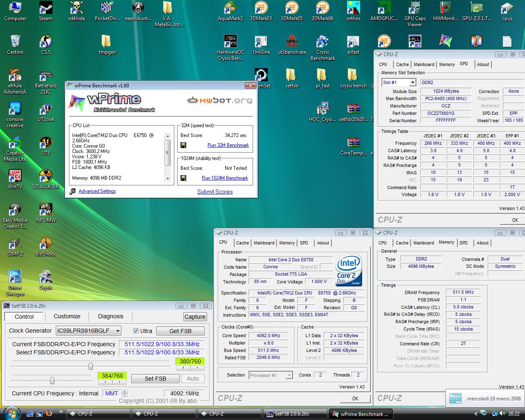Open the GPU Caps Viewer shortcut
The width and height of the screenshot is (525, 420).
[415, 14]
